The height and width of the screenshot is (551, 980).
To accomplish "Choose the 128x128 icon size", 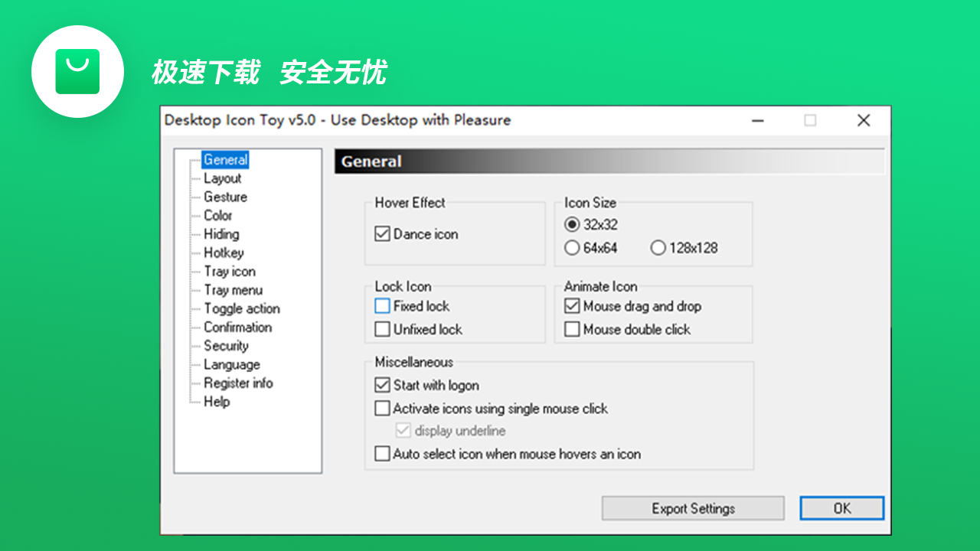I will (x=658, y=248).
